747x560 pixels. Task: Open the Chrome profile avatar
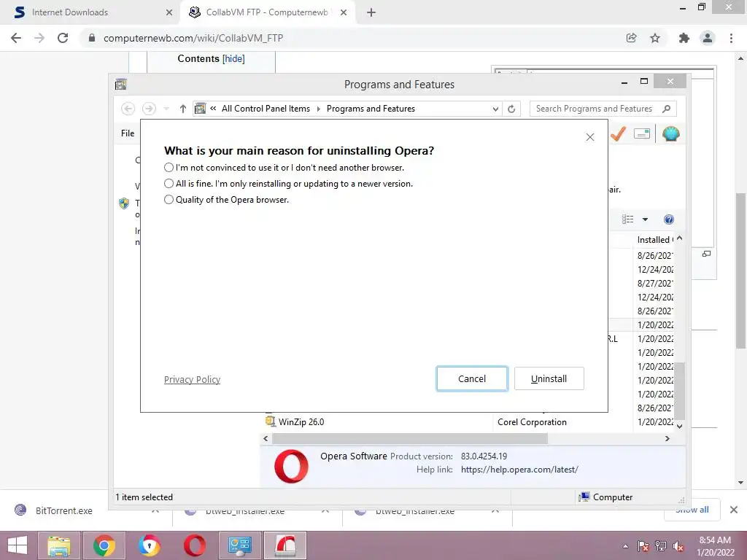point(708,38)
